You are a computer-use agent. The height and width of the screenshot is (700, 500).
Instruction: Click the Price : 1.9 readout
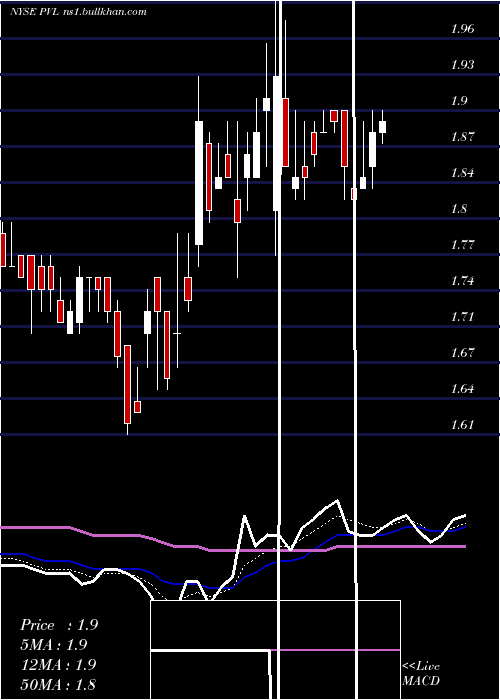pyautogui.click(x=59, y=625)
